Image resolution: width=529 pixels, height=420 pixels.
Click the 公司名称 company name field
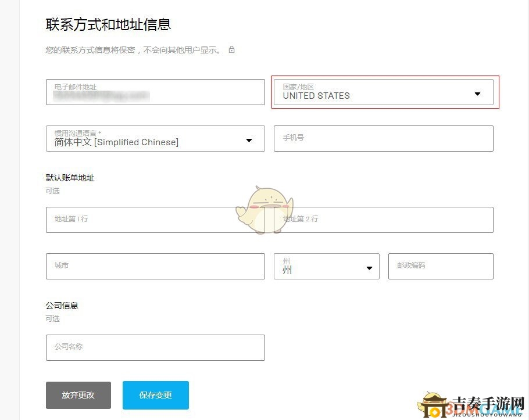coord(155,347)
